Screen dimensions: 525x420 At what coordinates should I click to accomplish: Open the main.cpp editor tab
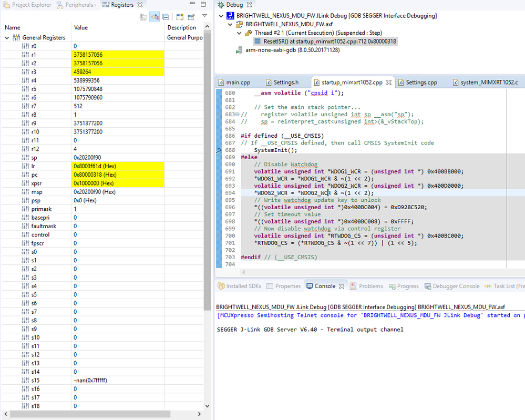coord(238,83)
